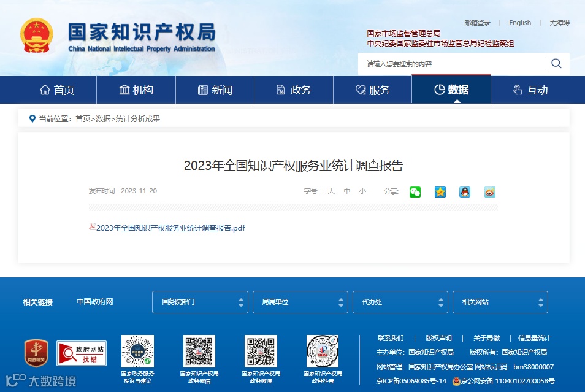The height and width of the screenshot is (392, 585).
Task: Open the 联系我们 footer link
Action: (391, 338)
